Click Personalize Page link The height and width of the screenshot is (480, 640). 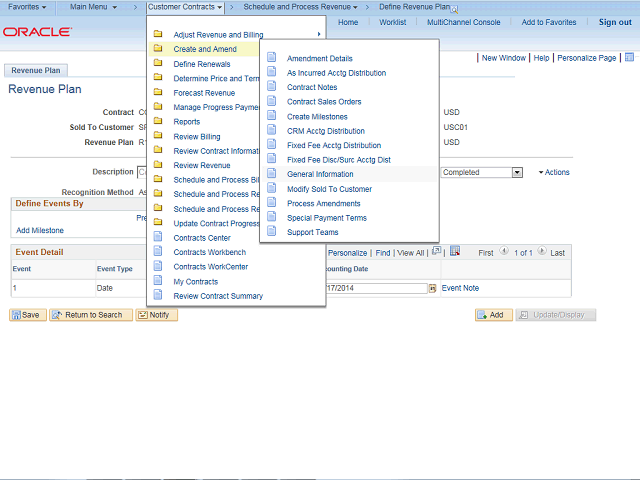pyautogui.click(x=587, y=58)
